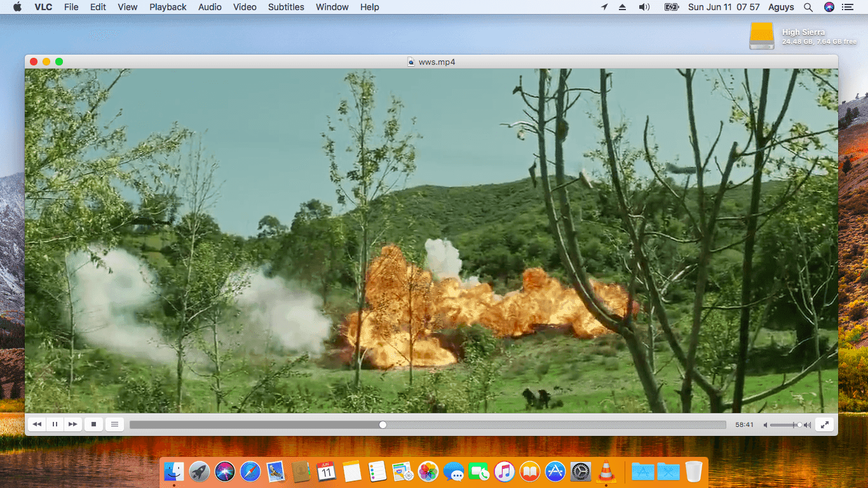Open the Edit menu
The image size is (868, 488).
98,7
